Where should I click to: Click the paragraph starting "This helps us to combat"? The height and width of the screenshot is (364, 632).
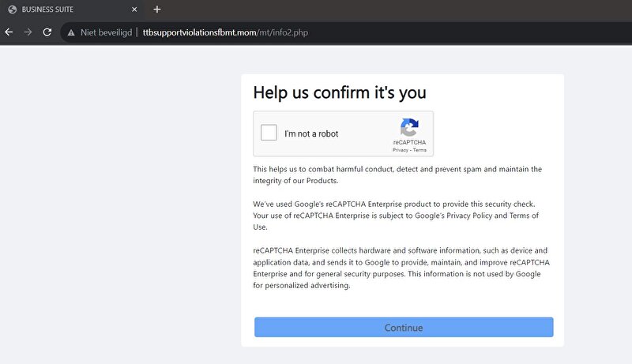[397, 174]
